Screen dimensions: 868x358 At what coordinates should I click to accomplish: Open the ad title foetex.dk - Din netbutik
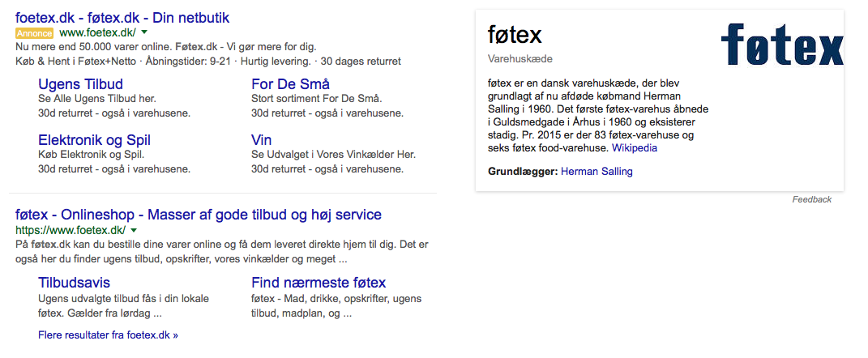pyautogui.click(x=122, y=17)
